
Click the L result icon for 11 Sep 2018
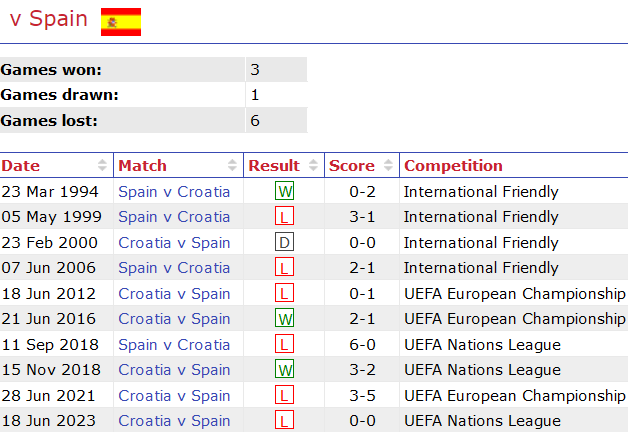285,345
